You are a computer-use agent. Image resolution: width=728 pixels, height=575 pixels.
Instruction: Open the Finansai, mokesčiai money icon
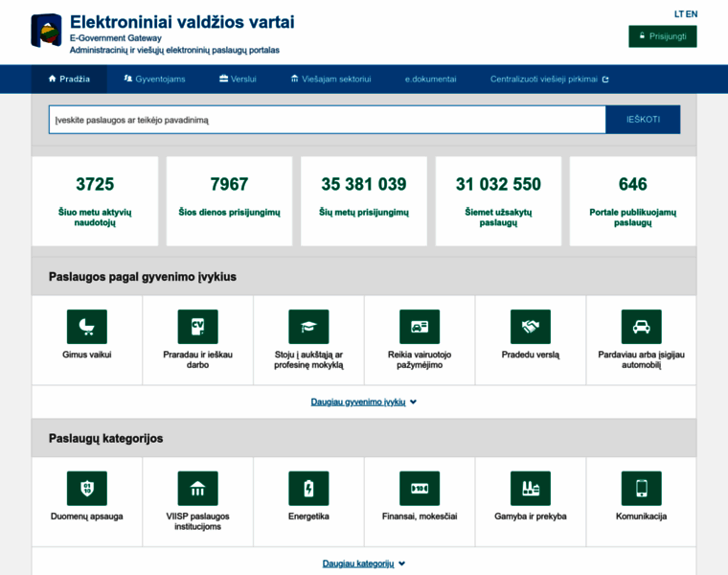pyautogui.click(x=420, y=489)
